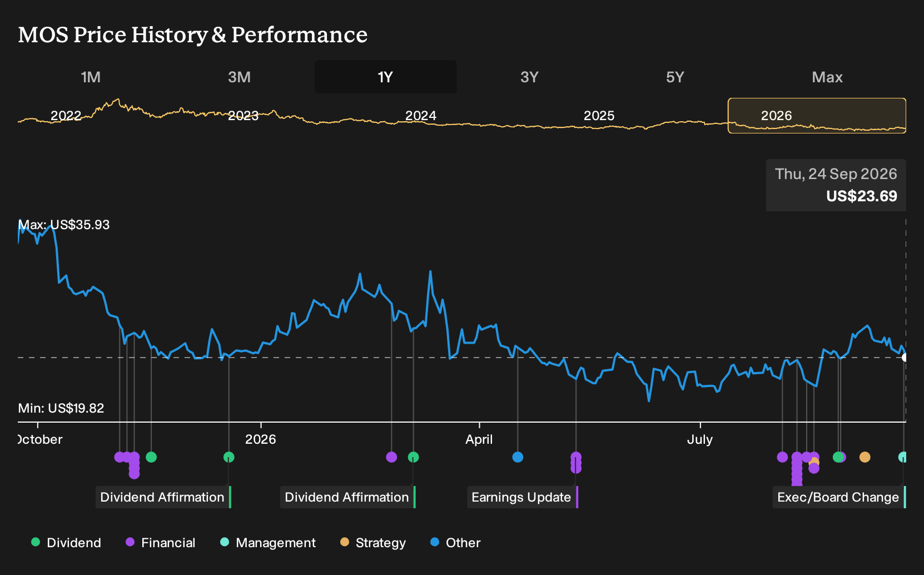Jump to 2024 on overview timeline
This screenshot has width=924, height=575.
coord(421,116)
